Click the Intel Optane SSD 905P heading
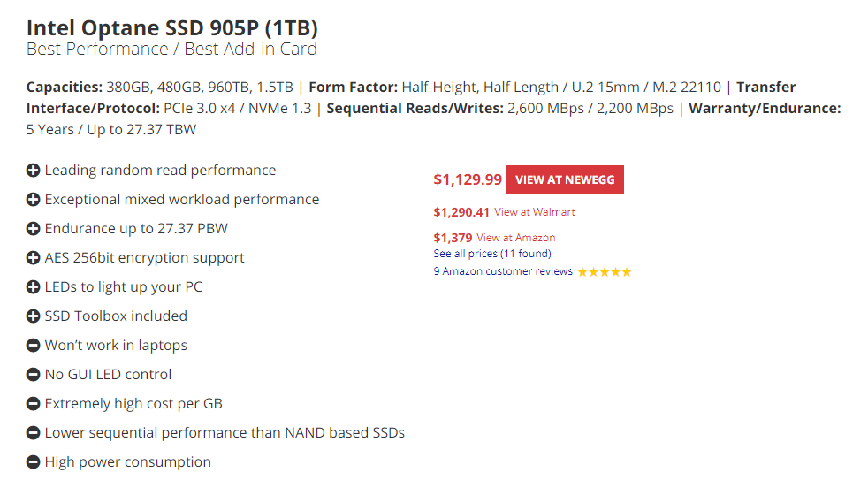The height and width of the screenshot is (480, 868). pyautogui.click(x=172, y=26)
